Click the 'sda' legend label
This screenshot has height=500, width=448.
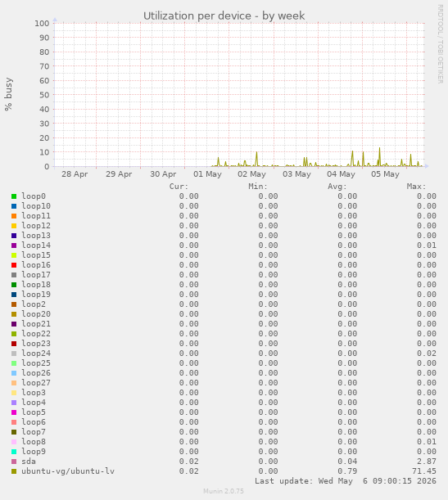(x=29, y=462)
